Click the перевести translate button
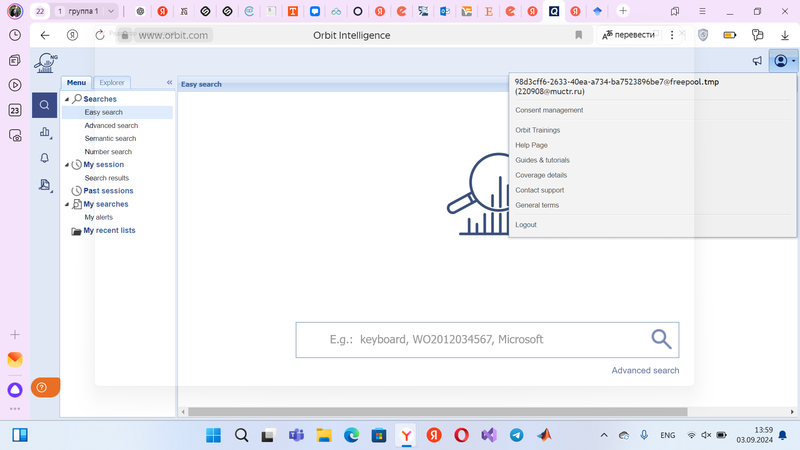800x450 pixels. (628, 35)
